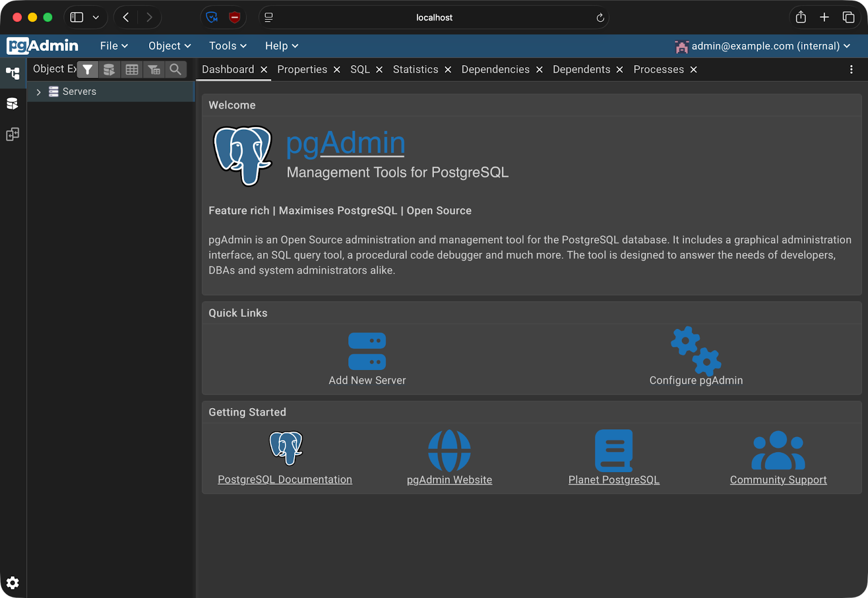Click the Filter objects toolbar icon
The width and height of the screenshot is (868, 598).
(x=87, y=69)
